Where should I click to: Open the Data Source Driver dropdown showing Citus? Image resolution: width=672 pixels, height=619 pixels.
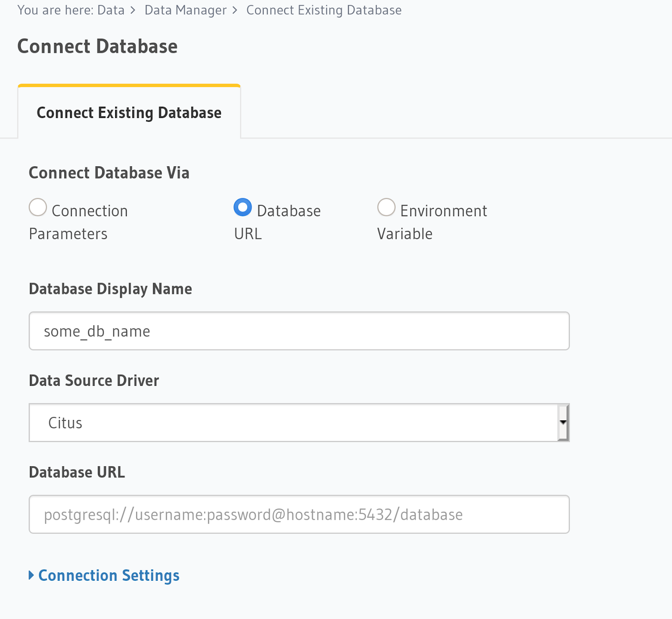click(294, 423)
